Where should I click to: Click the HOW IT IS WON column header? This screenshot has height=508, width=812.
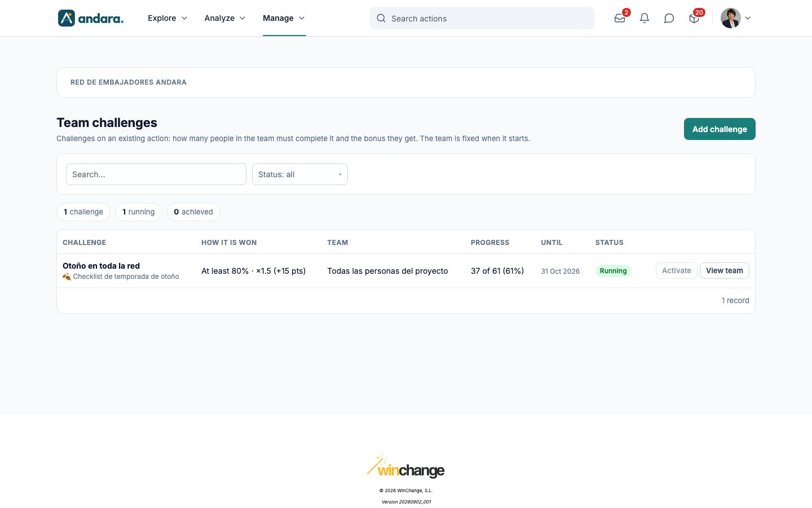click(229, 243)
